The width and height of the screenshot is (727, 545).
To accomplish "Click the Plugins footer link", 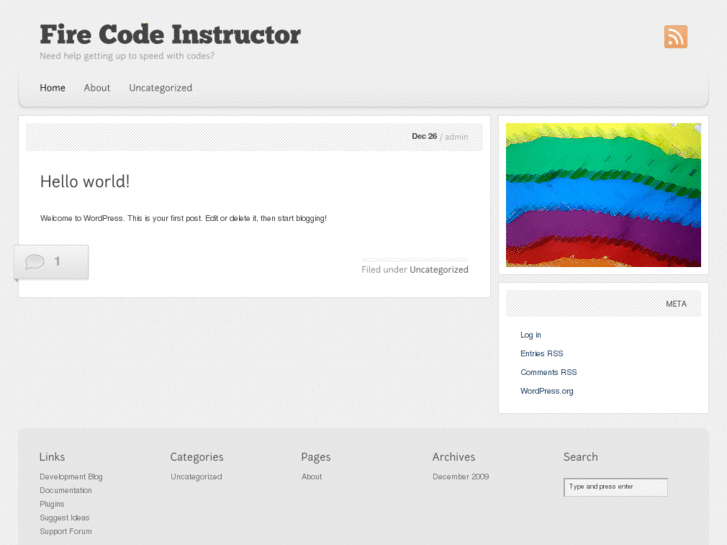I will tap(52, 504).
